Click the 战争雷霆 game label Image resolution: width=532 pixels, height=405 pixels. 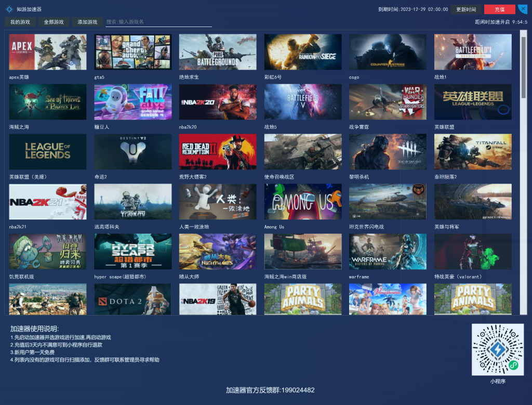(359, 127)
